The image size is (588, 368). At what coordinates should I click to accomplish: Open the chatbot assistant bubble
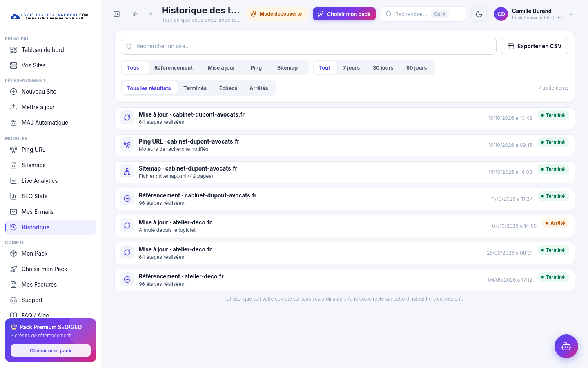(x=566, y=346)
